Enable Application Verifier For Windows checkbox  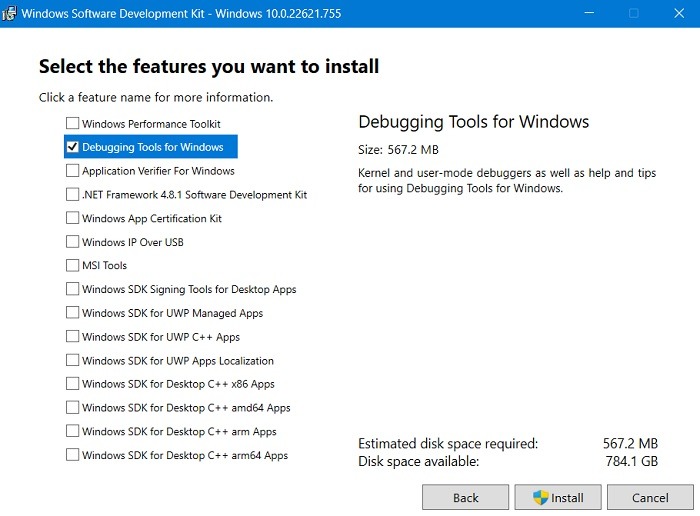pyautogui.click(x=72, y=171)
